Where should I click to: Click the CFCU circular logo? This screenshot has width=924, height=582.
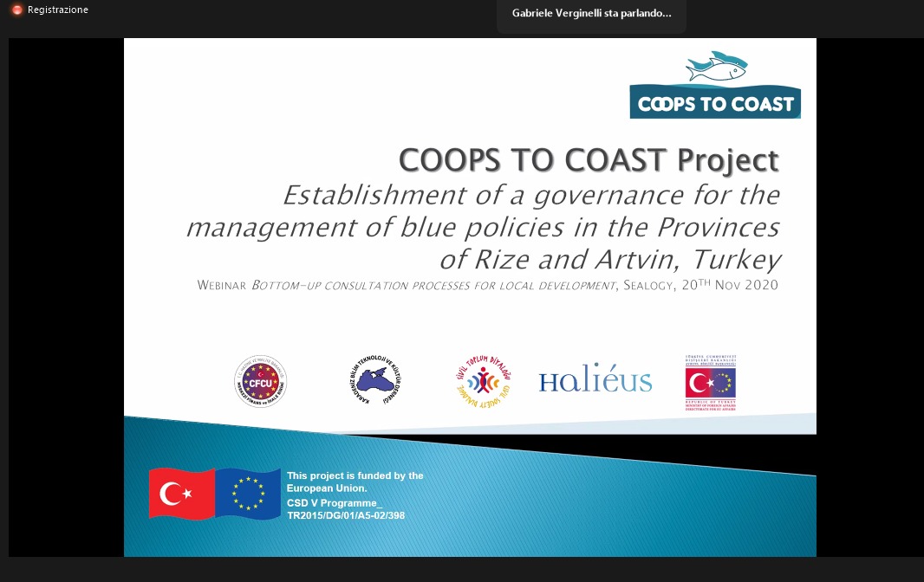coord(260,381)
